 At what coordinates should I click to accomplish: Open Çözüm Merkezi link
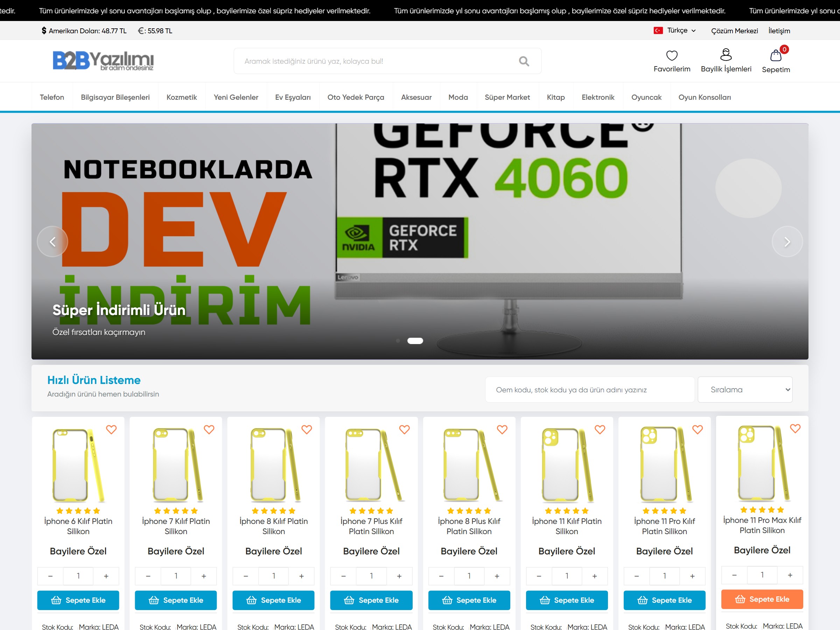point(734,31)
